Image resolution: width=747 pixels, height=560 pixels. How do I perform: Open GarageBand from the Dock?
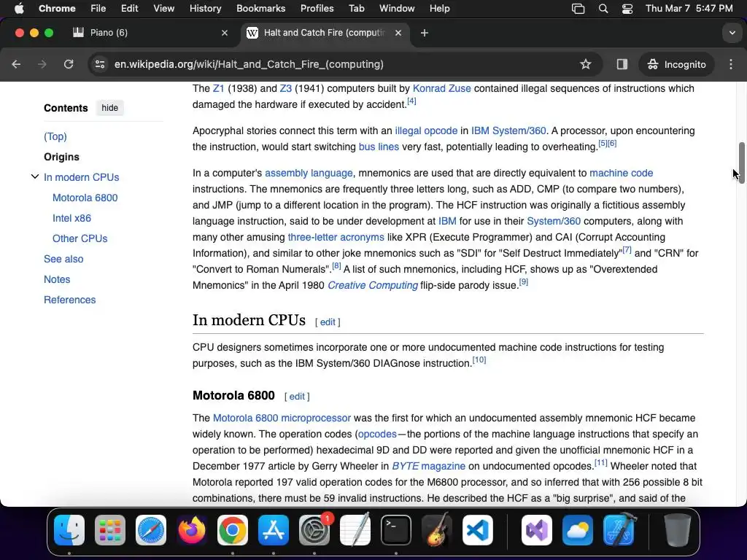437,530
